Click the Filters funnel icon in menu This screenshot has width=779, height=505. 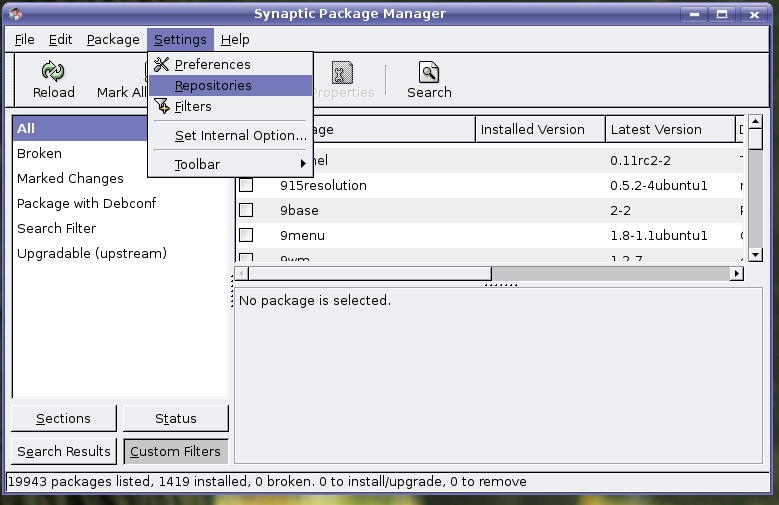pos(161,106)
